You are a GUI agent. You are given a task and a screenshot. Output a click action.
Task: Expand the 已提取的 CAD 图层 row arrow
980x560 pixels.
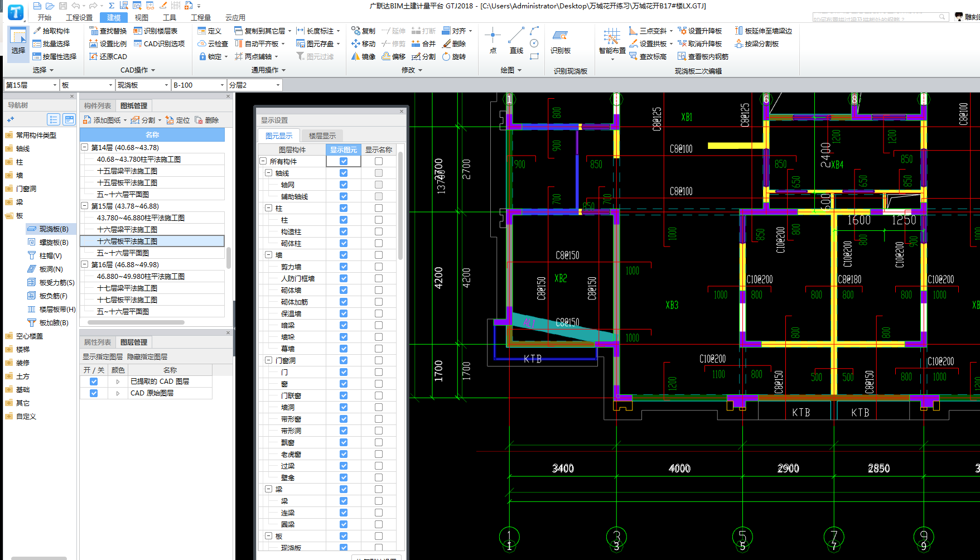(x=118, y=382)
